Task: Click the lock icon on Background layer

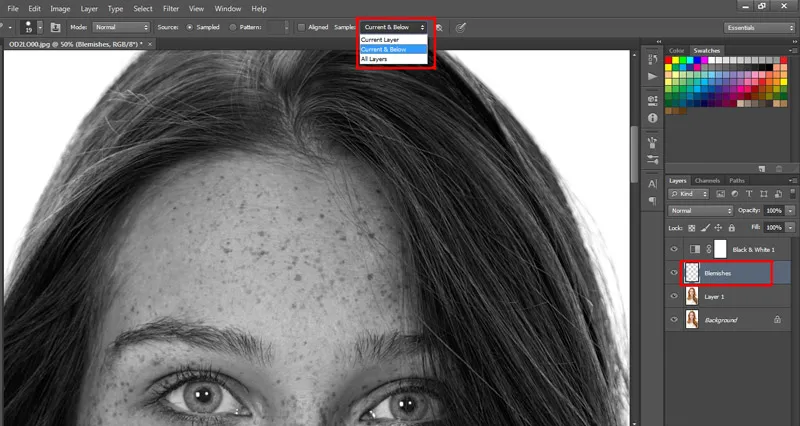Action: point(777,319)
